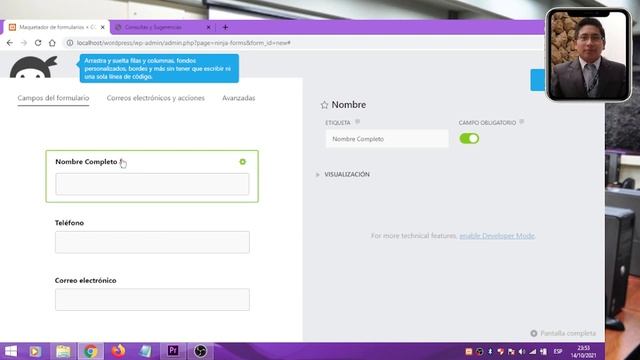Open Firefox from the taskbar

point(118,351)
